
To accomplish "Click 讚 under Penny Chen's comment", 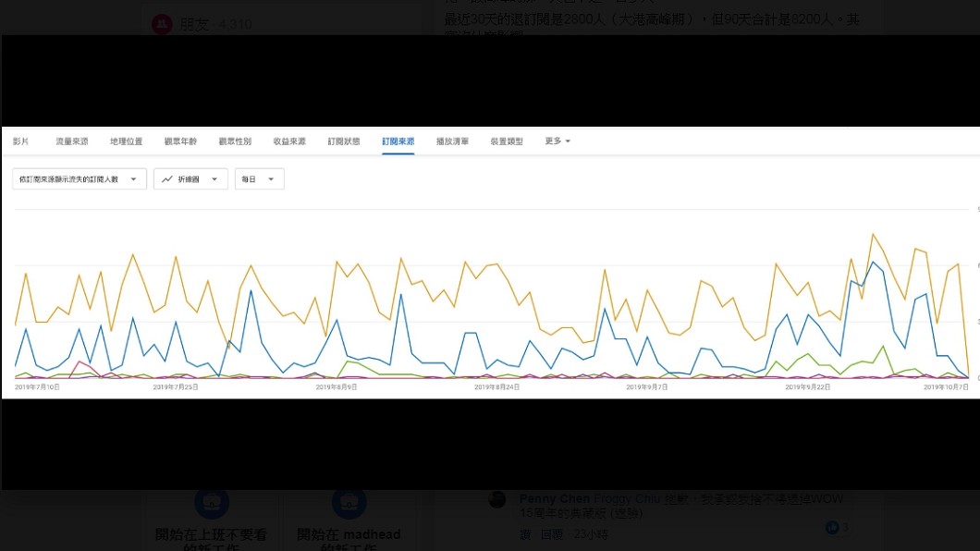I will [x=525, y=534].
